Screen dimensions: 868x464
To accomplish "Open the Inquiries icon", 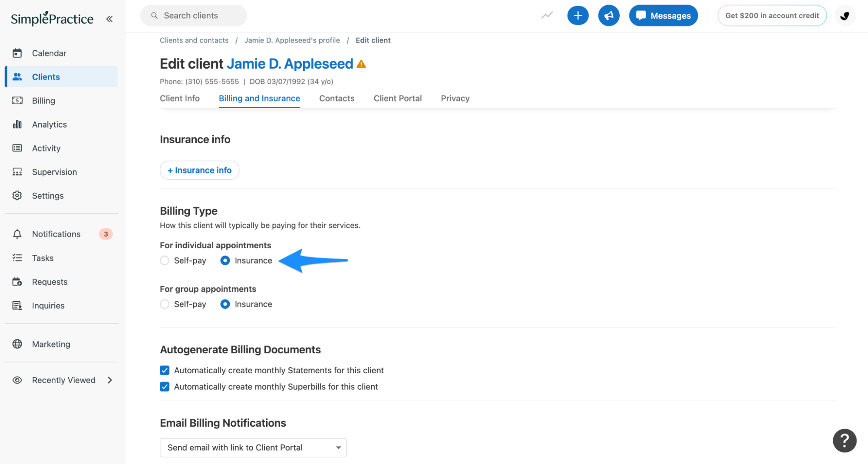I will coord(17,306).
